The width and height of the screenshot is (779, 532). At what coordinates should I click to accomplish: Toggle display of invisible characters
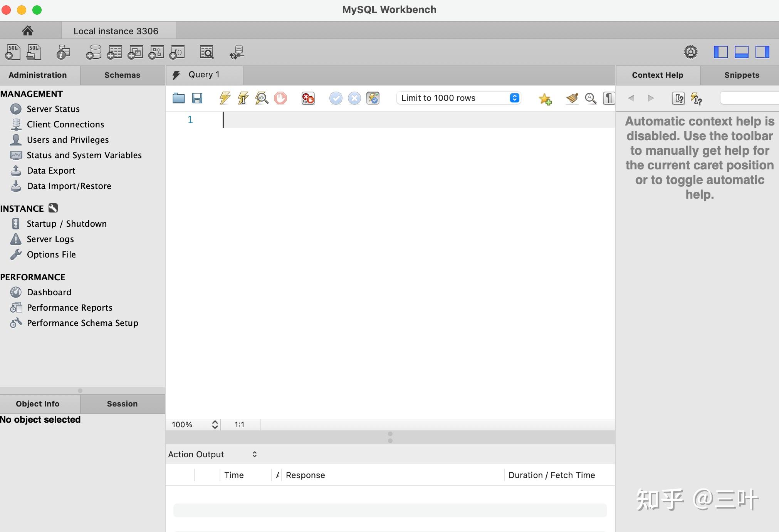608,98
